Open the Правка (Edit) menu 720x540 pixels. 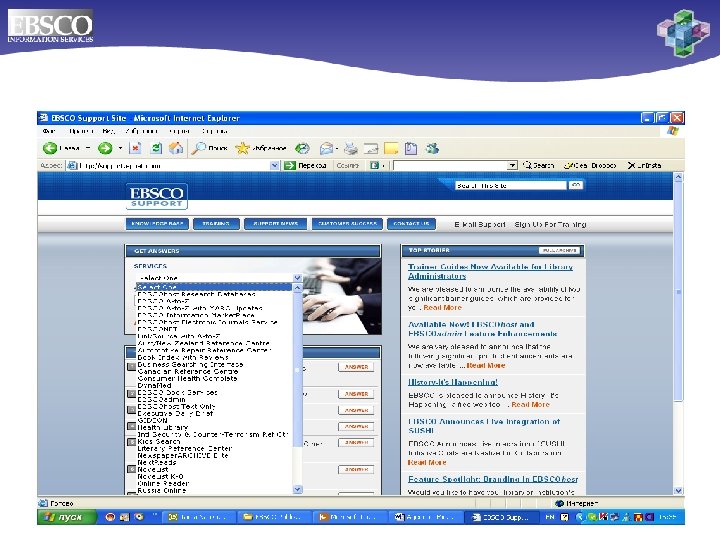tap(81, 131)
